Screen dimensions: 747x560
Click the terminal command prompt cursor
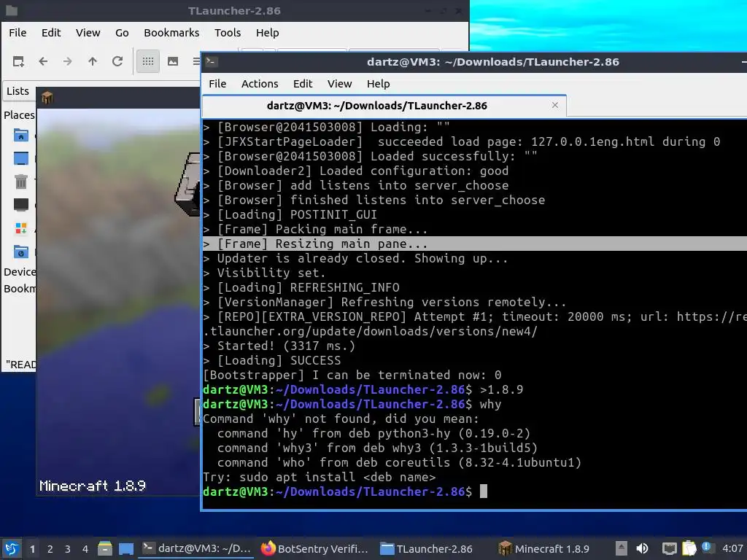(484, 491)
